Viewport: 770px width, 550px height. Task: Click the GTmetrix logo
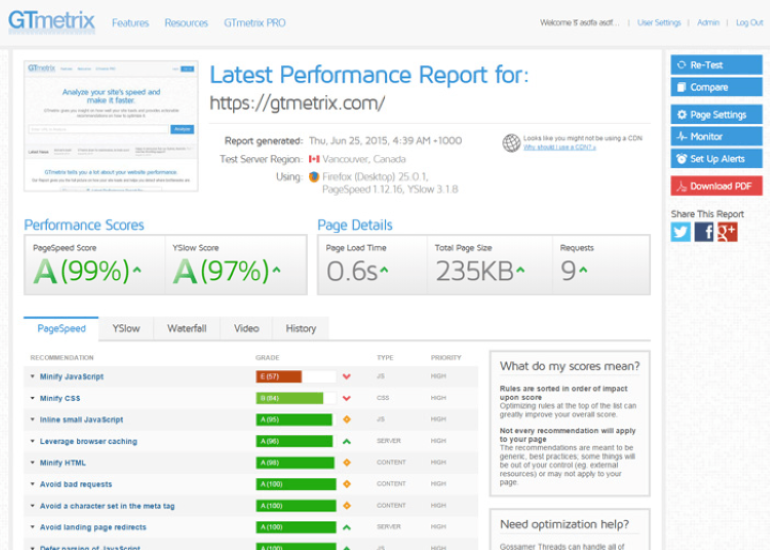pos(52,22)
